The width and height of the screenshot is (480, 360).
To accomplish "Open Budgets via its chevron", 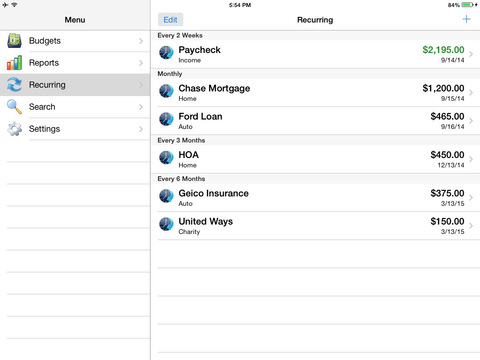I will tap(141, 41).
